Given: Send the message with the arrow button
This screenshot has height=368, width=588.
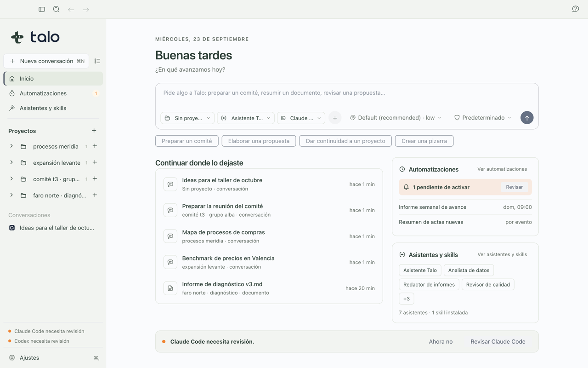Looking at the screenshot, I should tap(527, 118).
